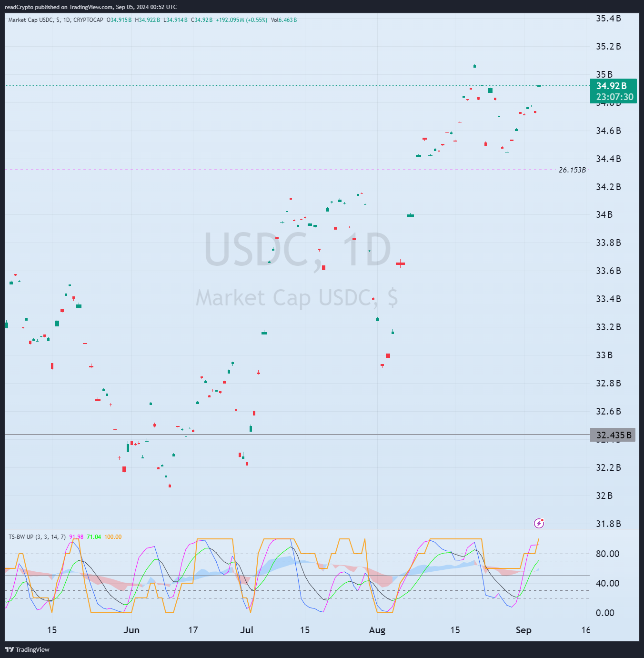Click the 17 label on time axis

(x=193, y=630)
